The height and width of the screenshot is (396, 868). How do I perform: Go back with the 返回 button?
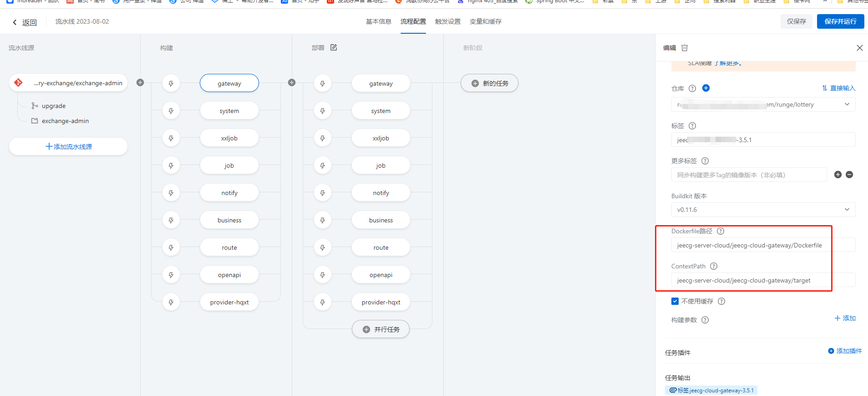tap(25, 22)
